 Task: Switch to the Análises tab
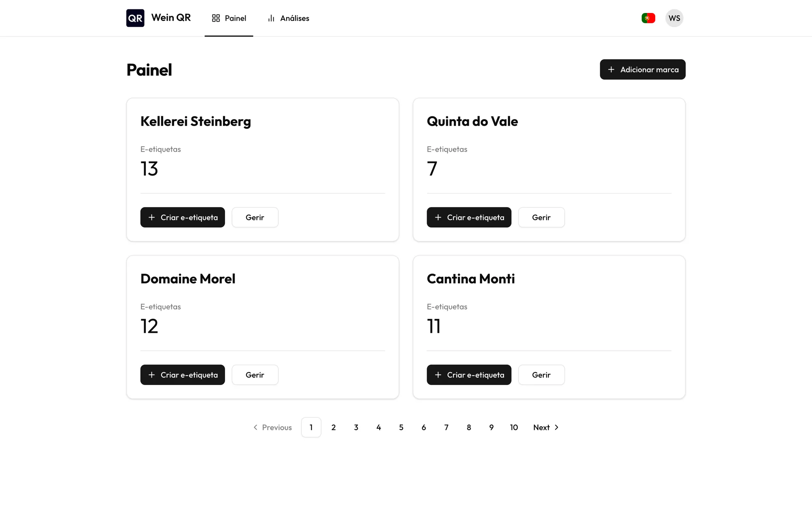tap(288, 18)
